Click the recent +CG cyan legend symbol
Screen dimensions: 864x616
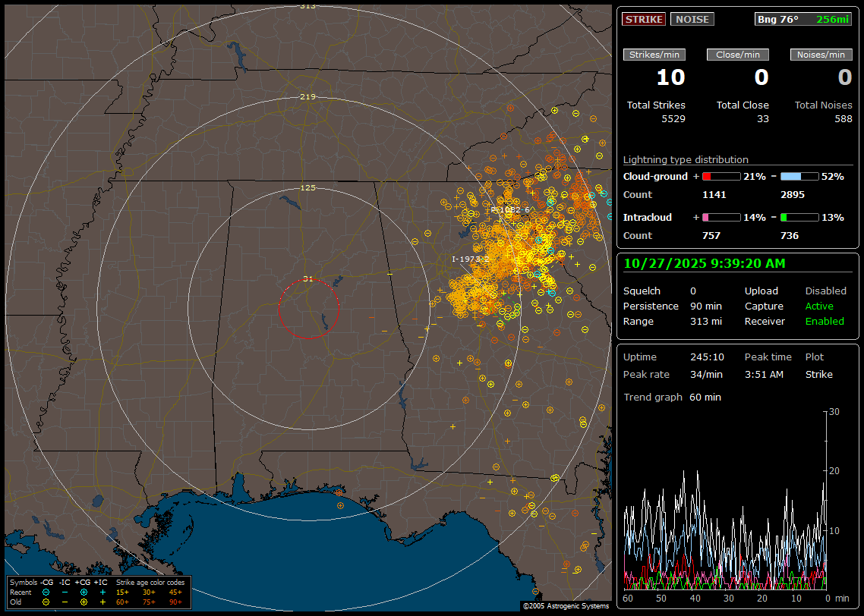[x=84, y=592]
